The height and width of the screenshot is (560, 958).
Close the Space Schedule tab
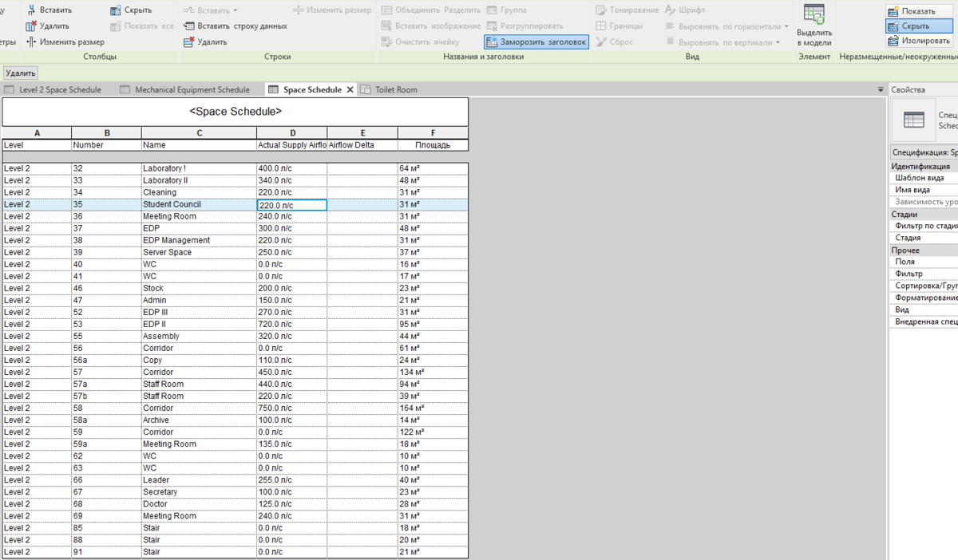tap(350, 89)
